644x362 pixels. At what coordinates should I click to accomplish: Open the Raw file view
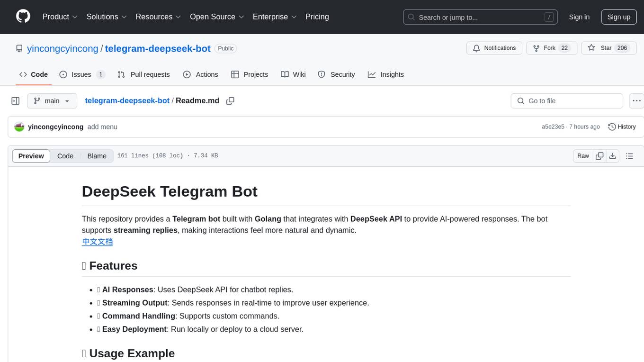583,156
